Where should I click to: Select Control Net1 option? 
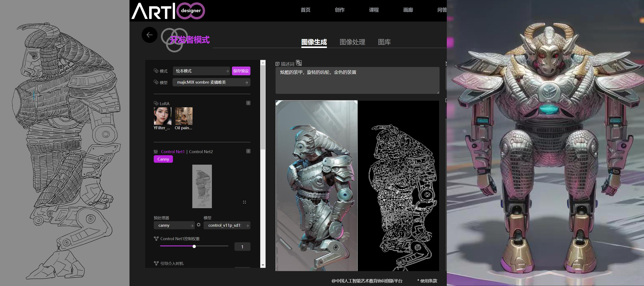[172, 151]
